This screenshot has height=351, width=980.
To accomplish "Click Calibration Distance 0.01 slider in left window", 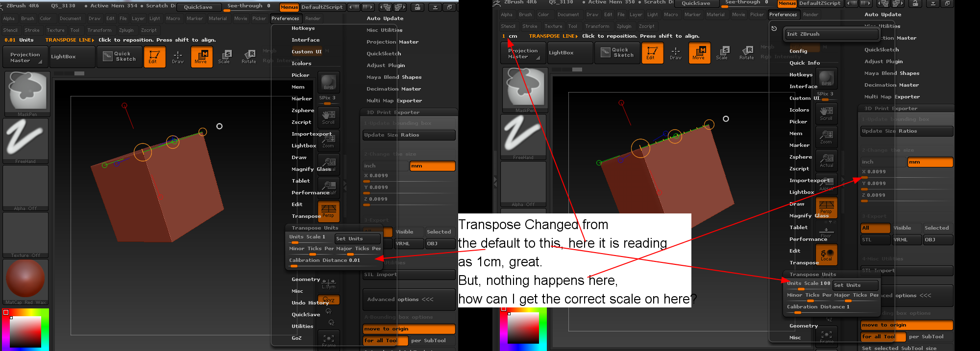I will pos(334,262).
